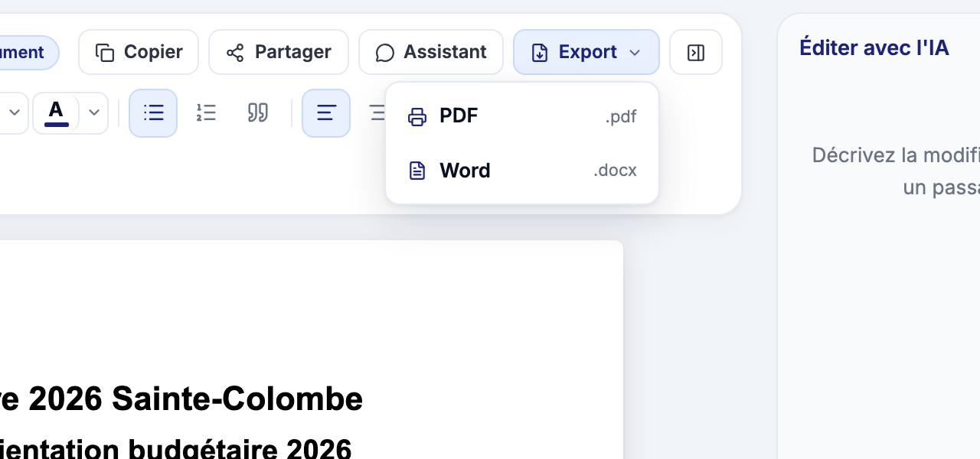Export document as Word .docx
This screenshot has height=459, width=980.
point(522,171)
